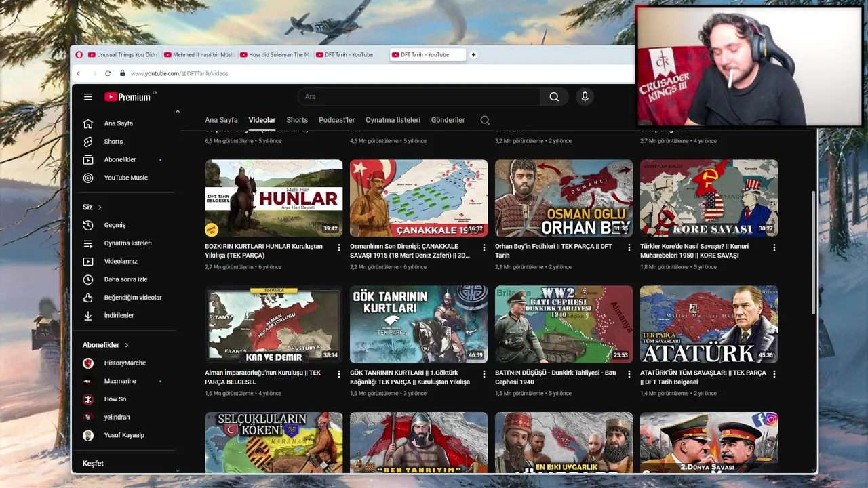Click browser back arrow
The width and height of the screenshot is (868, 488).
(78, 73)
